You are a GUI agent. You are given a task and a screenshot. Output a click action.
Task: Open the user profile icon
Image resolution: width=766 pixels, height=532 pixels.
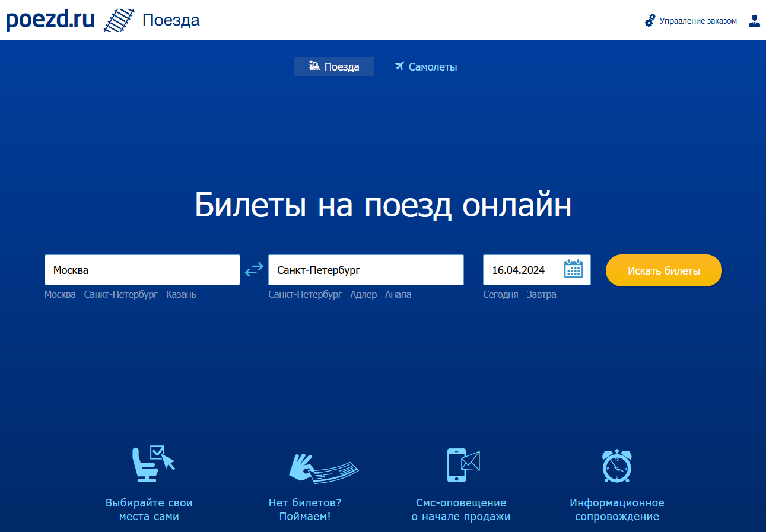(754, 21)
